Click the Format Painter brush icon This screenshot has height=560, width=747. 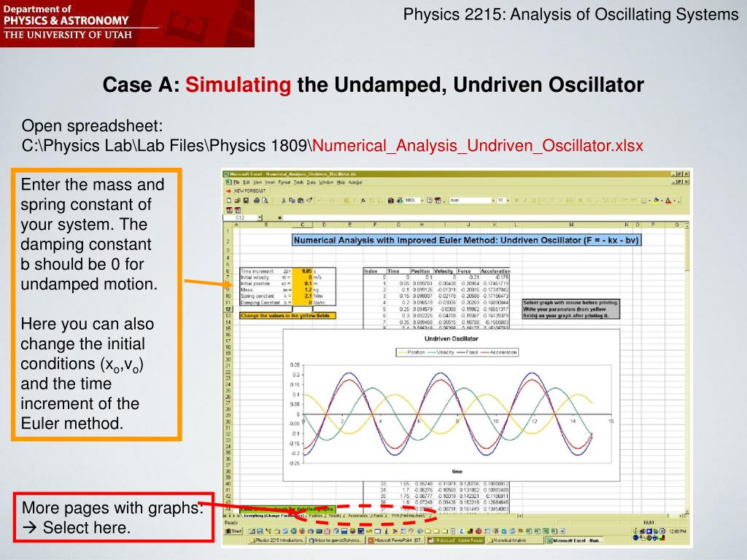[309, 201]
